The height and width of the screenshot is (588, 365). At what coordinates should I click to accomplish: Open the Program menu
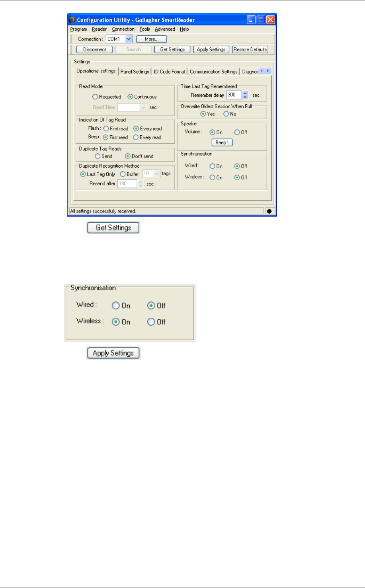tap(79, 29)
